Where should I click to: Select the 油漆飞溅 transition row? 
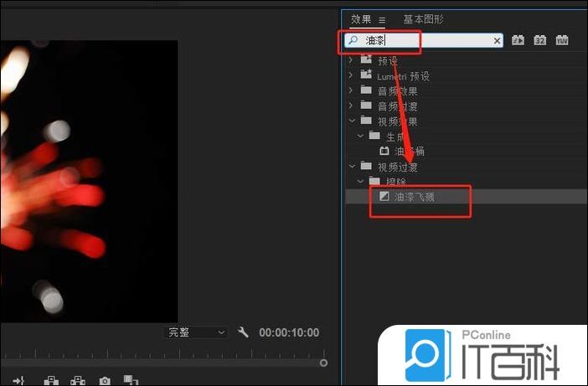pos(466,197)
